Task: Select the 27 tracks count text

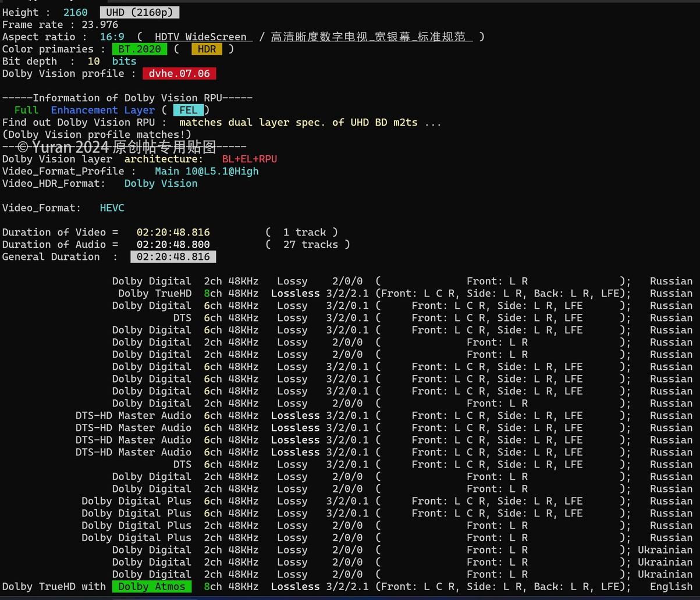Action: coord(311,244)
